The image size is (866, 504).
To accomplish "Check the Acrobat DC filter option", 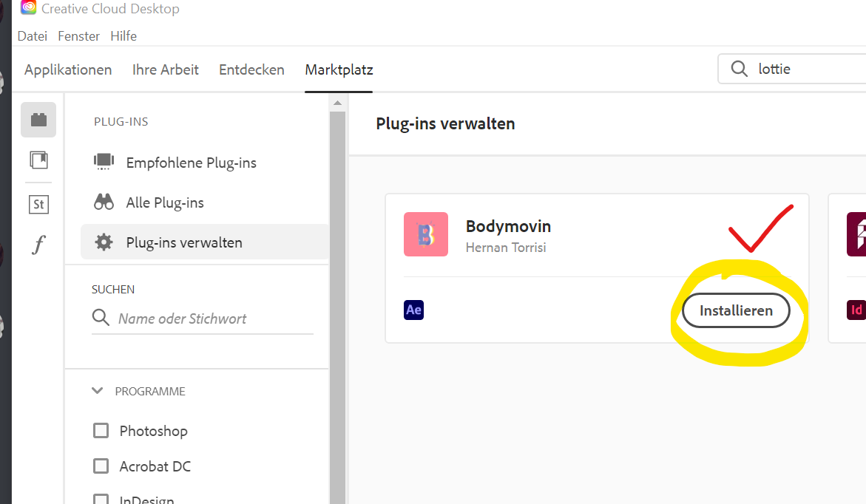I will (101, 466).
